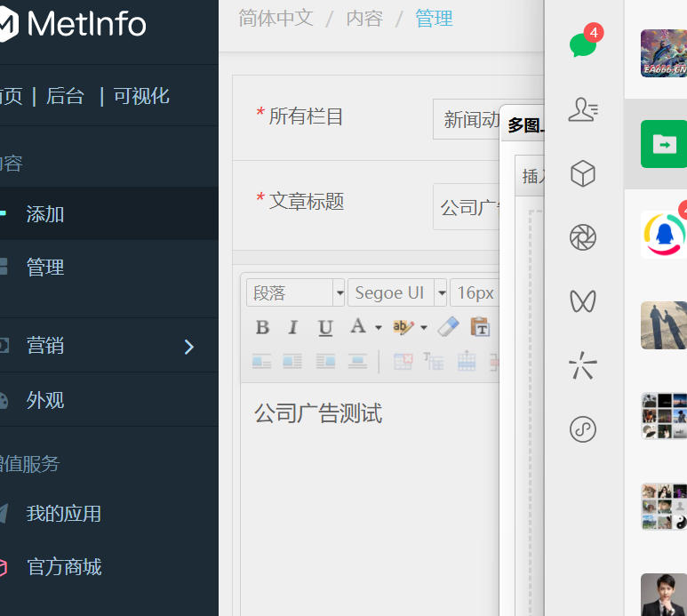Open the font color dropdown arrow
The height and width of the screenshot is (616, 687).
point(378,328)
